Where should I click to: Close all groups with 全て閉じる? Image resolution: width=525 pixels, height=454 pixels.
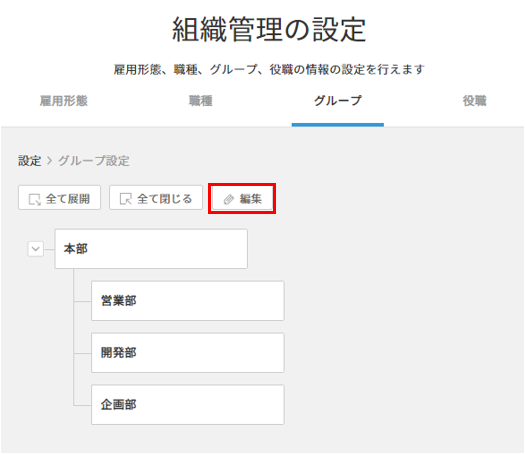coord(156,198)
